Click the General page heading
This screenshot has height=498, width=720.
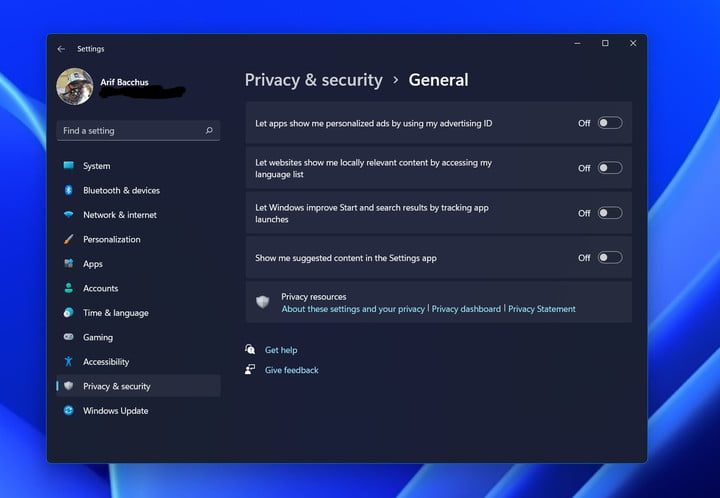click(439, 80)
